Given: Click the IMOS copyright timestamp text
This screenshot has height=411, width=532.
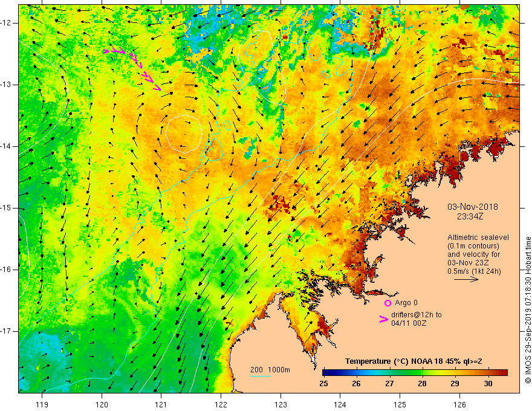Looking at the screenshot, I should pyautogui.click(x=528, y=310).
